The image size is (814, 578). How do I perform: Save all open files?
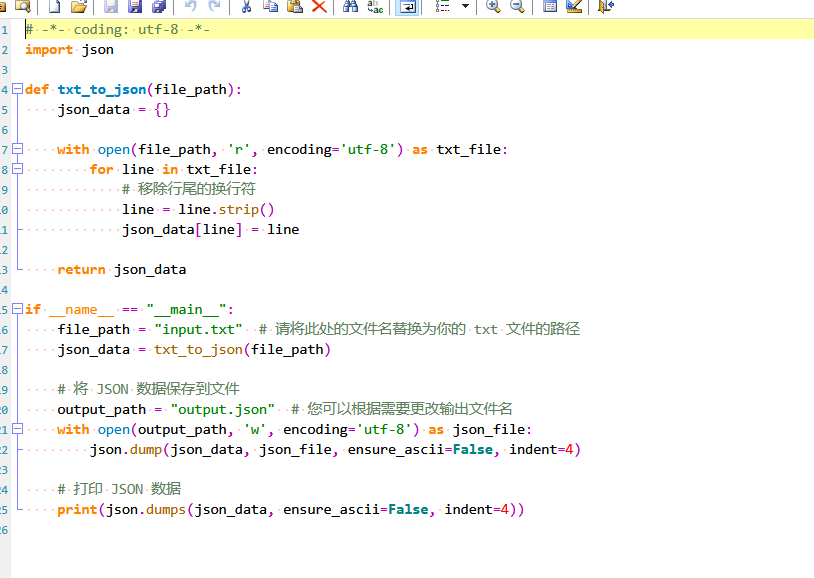(x=158, y=7)
